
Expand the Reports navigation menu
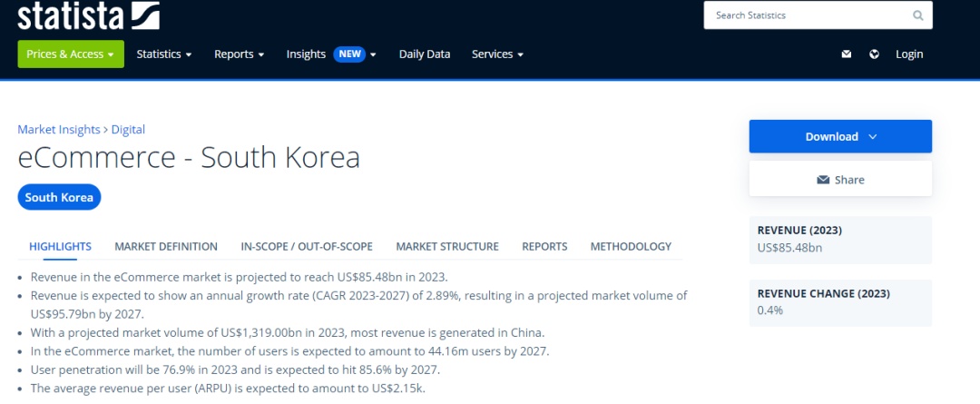pyautogui.click(x=240, y=54)
